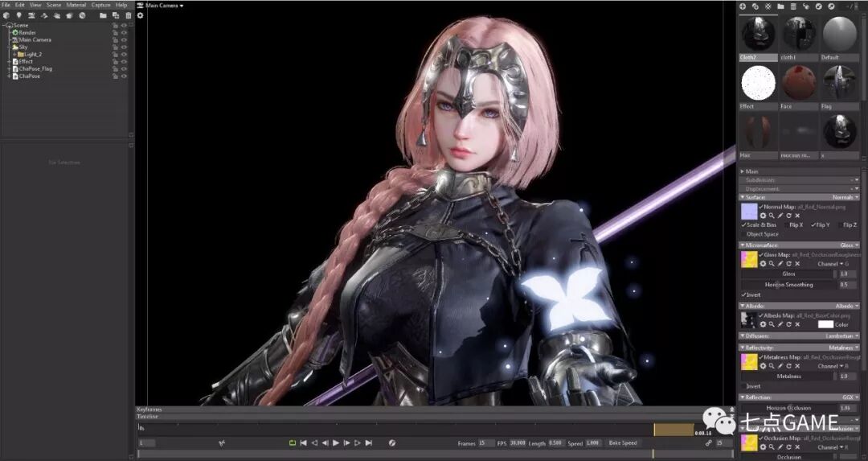Select Render in scene tree

pyautogui.click(x=27, y=33)
